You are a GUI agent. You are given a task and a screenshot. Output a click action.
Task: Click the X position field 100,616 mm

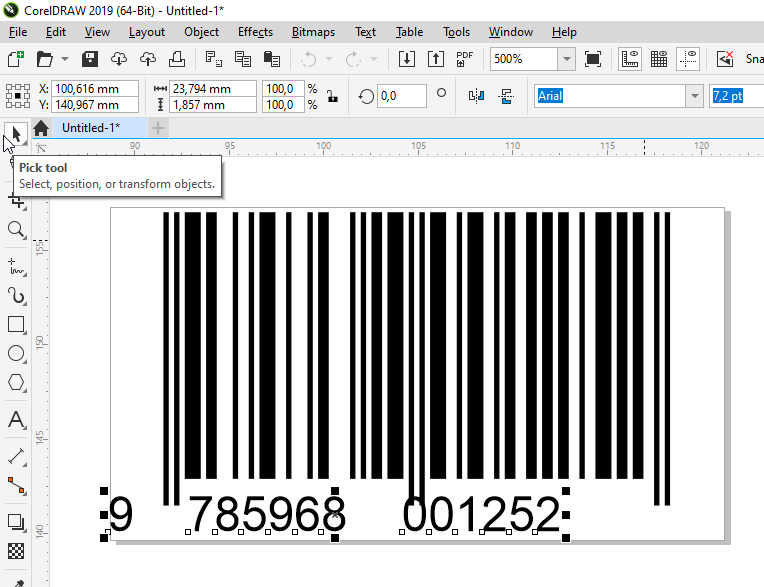(95, 89)
